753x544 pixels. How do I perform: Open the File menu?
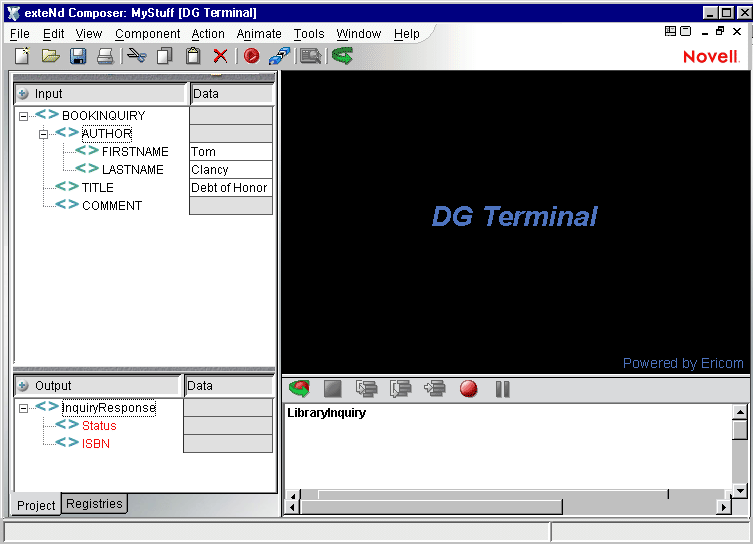20,34
